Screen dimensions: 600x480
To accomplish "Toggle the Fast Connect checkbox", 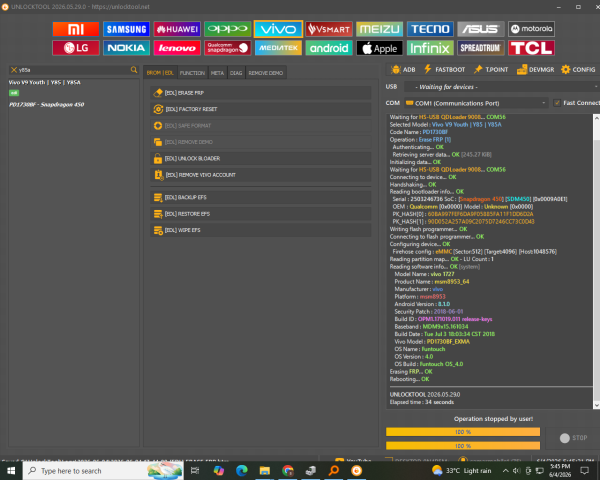I will [x=557, y=103].
